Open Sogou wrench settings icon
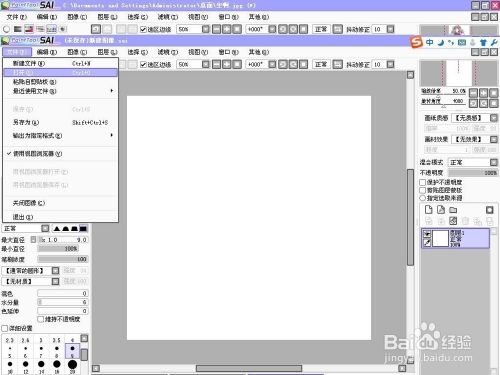Viewport: 500px width, 375px height. (x=494, y=43)
